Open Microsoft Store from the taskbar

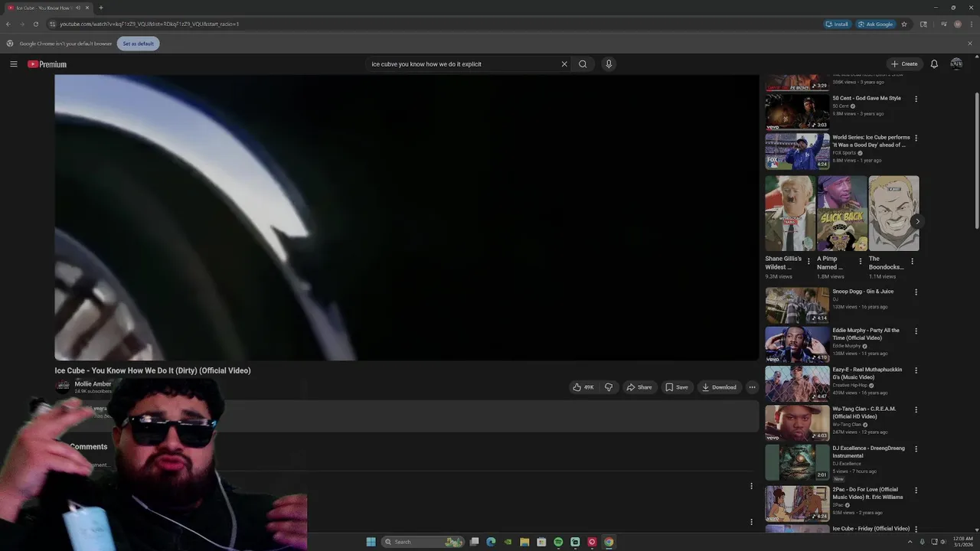tap(541, 542)
